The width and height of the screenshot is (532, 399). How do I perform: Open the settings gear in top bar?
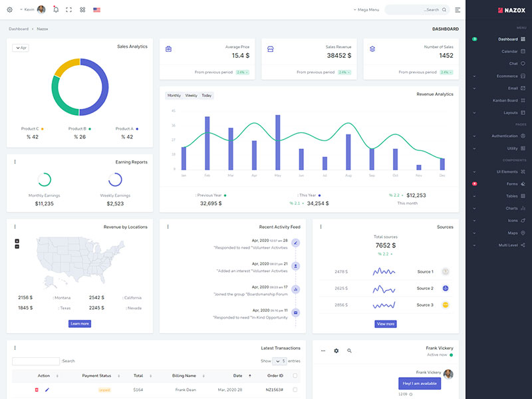click(9, 10)
